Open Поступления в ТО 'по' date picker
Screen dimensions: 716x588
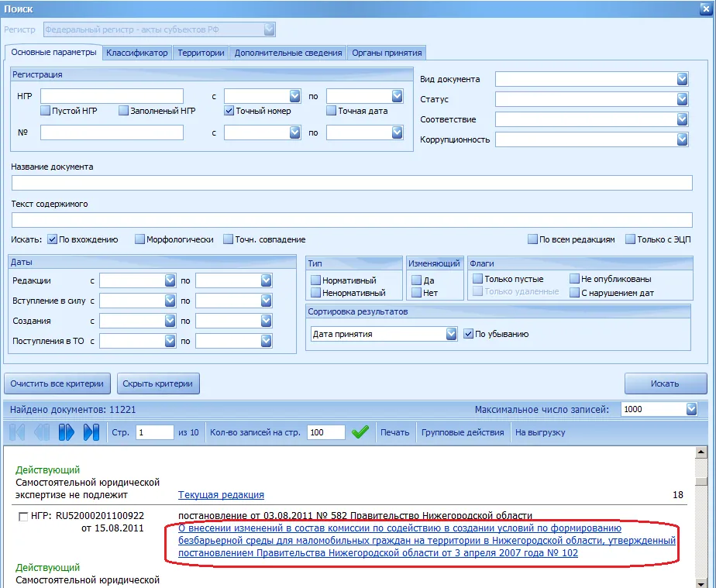[266, 341]
